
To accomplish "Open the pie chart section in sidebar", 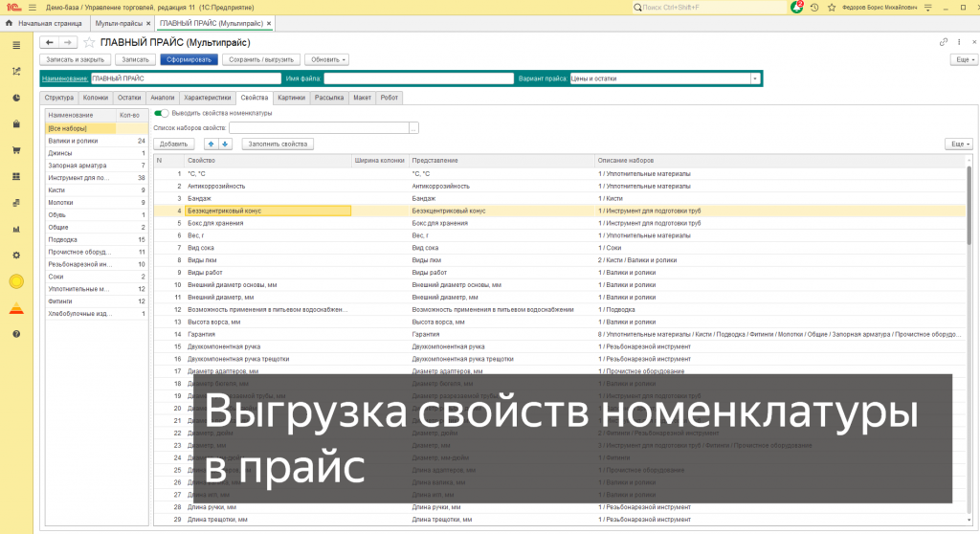I will coord(16,98).
